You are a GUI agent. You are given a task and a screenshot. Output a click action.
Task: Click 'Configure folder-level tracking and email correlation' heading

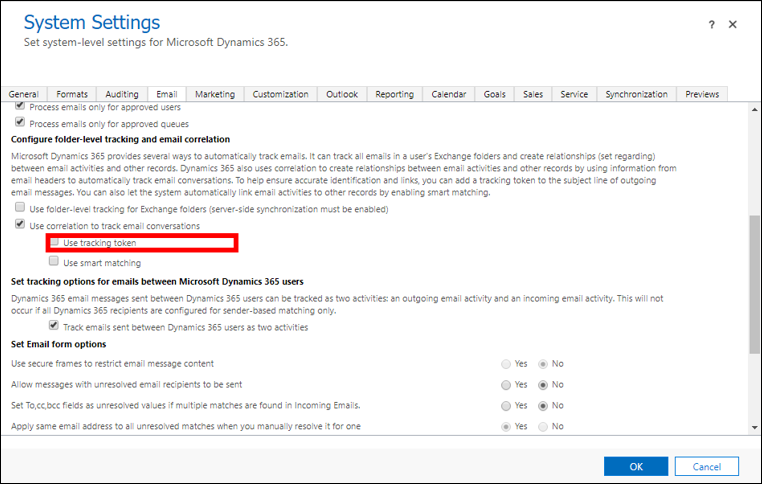(x=121, y=139)
